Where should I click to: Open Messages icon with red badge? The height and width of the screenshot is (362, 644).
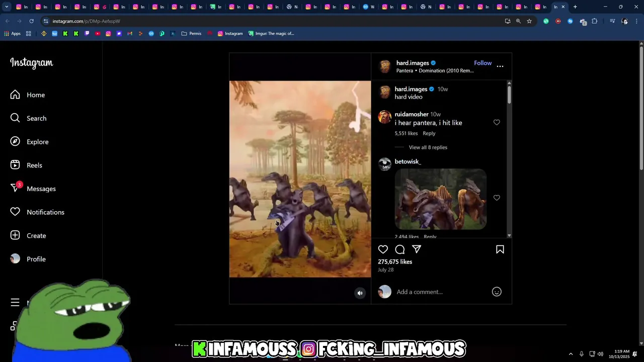pos(16,188)
